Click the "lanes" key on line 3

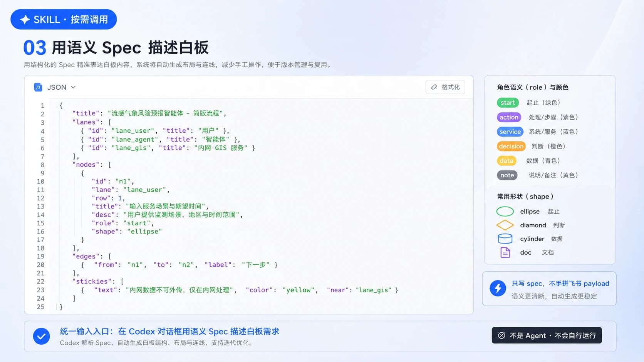click(x=86, y=122)
